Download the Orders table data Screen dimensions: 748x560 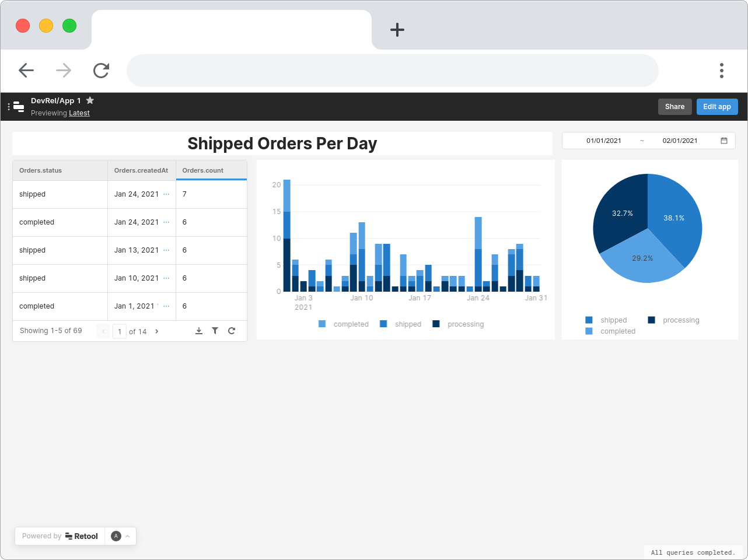click(198, 330)
